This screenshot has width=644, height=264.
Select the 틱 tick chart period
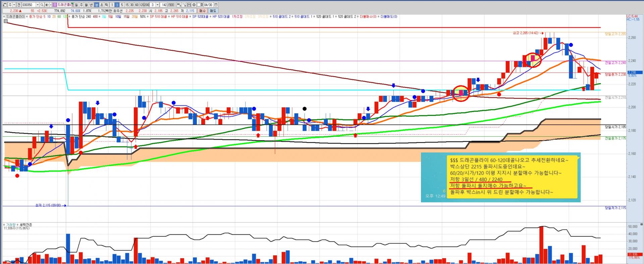pyautogui.click(x=107, y=5)
